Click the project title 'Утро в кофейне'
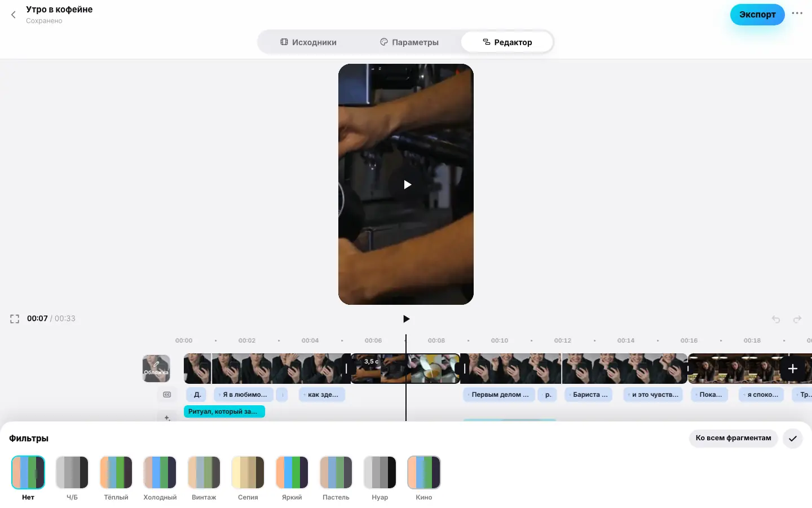This screenshot has width=812, height=508. [x=59, y=10]
